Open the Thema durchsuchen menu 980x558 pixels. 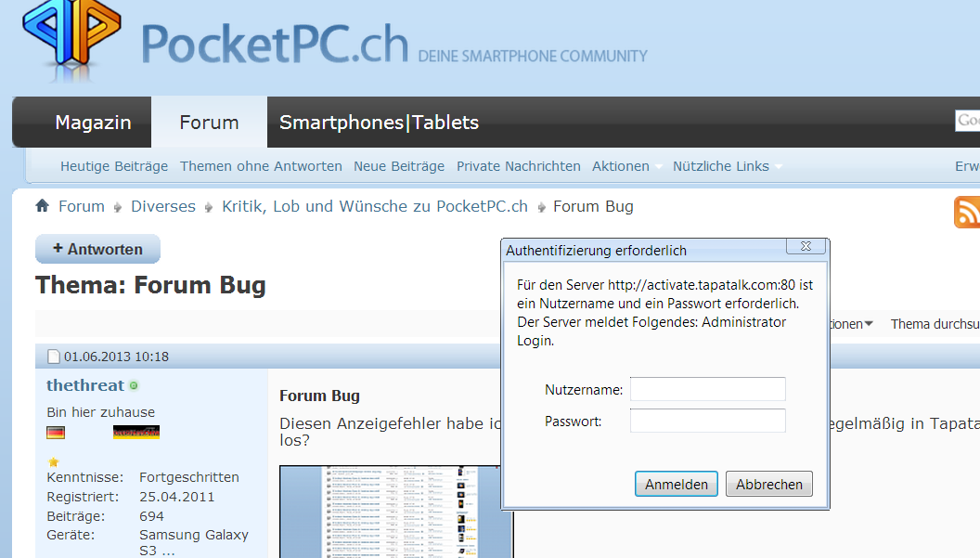(x=935, y=324)
